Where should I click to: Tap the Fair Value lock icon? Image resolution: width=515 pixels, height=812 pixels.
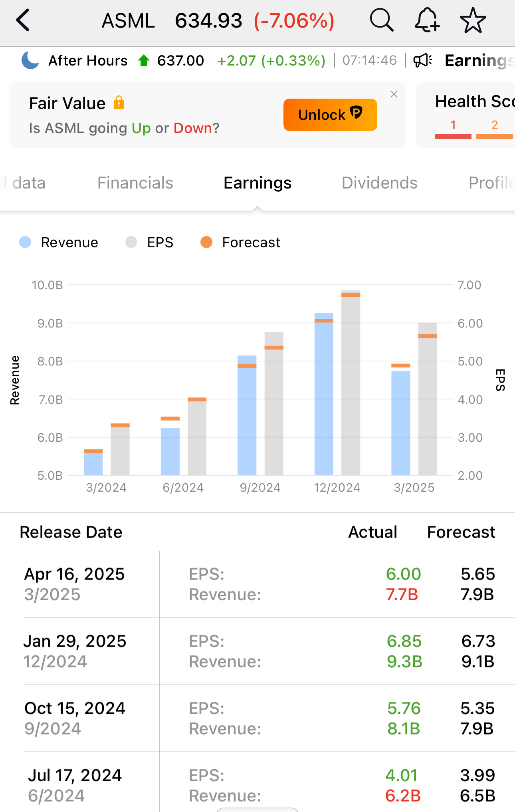click(119, 102)
